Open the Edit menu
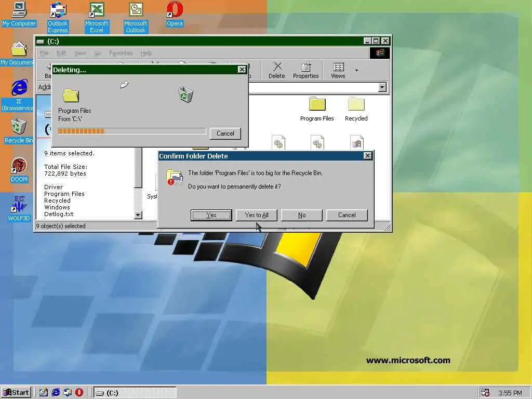Viewport: 532px width, 399px height. point(61,53)
